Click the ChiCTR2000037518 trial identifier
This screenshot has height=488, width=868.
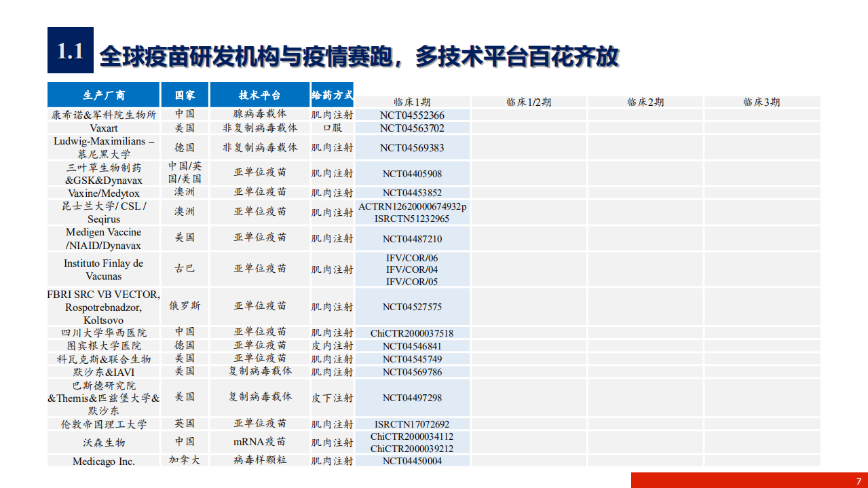click(412, 333)
